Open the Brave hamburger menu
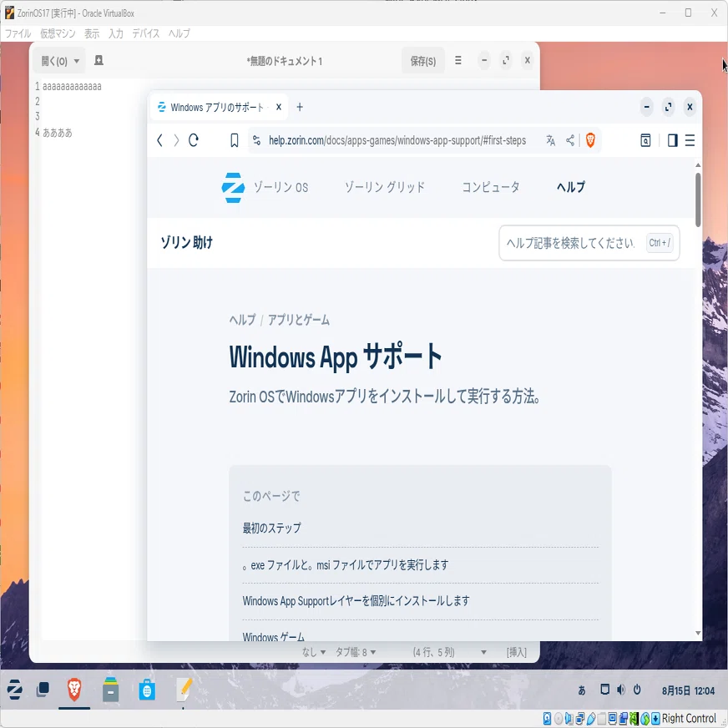728x728 pixels. (690, 140)
